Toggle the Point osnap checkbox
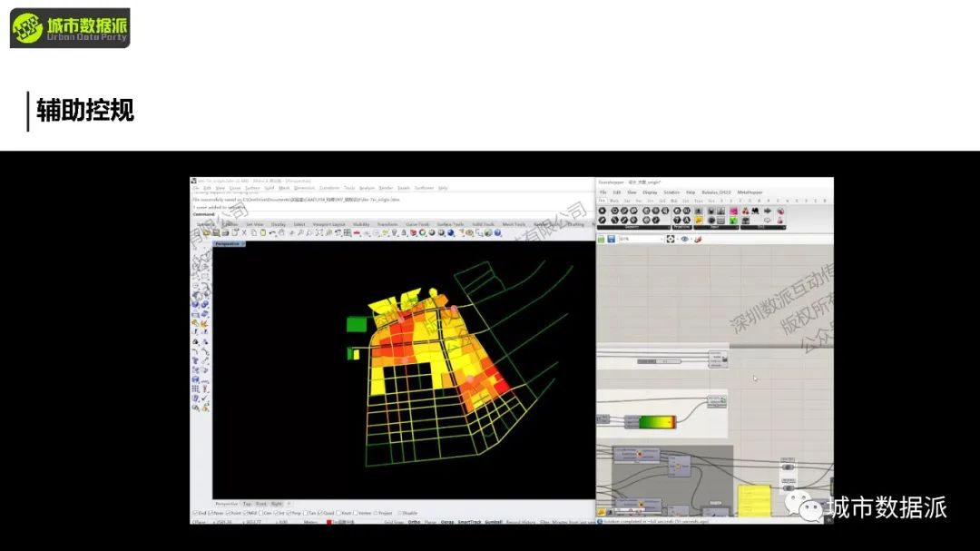980x551 pixels. (x=228, y=513)
